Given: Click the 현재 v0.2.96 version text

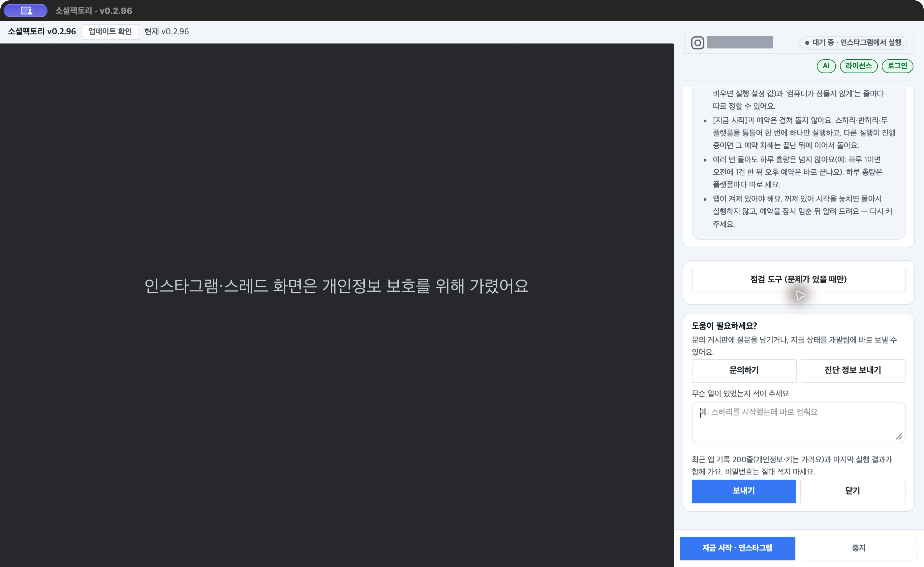Looking at the screenshot, I should [167, 32].
